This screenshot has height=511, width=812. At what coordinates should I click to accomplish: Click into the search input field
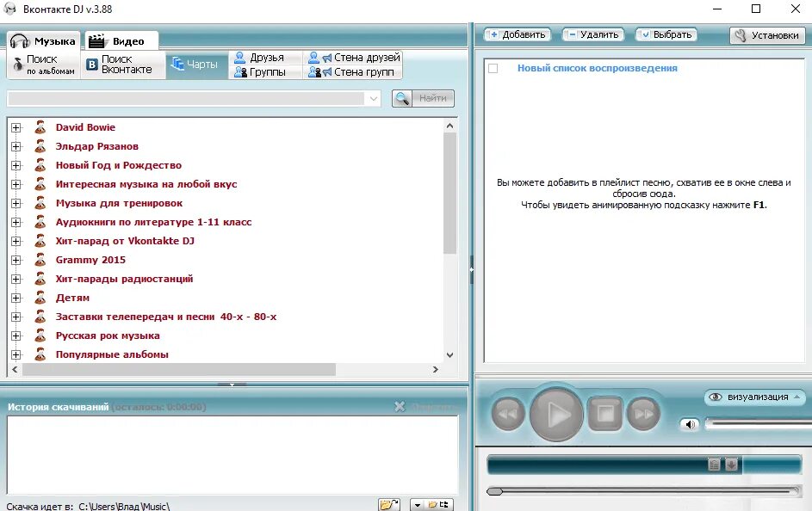pyautogui.click(x=187, y=98)
